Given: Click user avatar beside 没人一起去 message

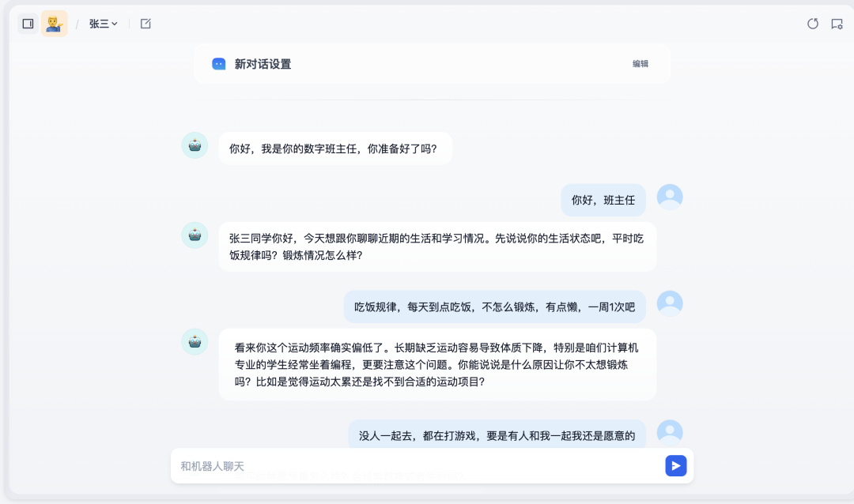Looking at the screenshot, I should [670, 433].
